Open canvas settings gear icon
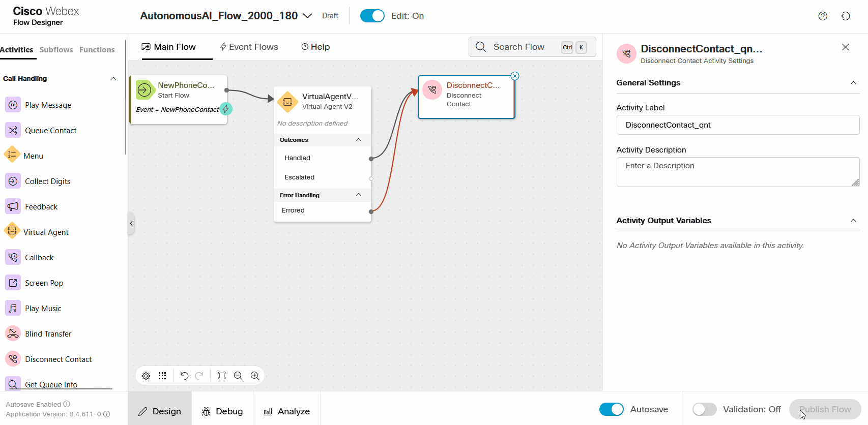868x425 pixels. tap(146, 376)
